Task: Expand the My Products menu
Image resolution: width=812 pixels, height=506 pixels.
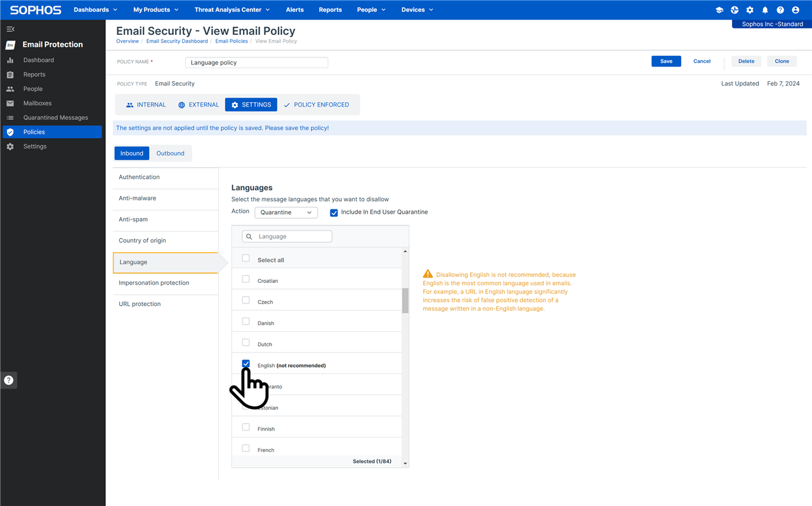Action: (156, 10)
